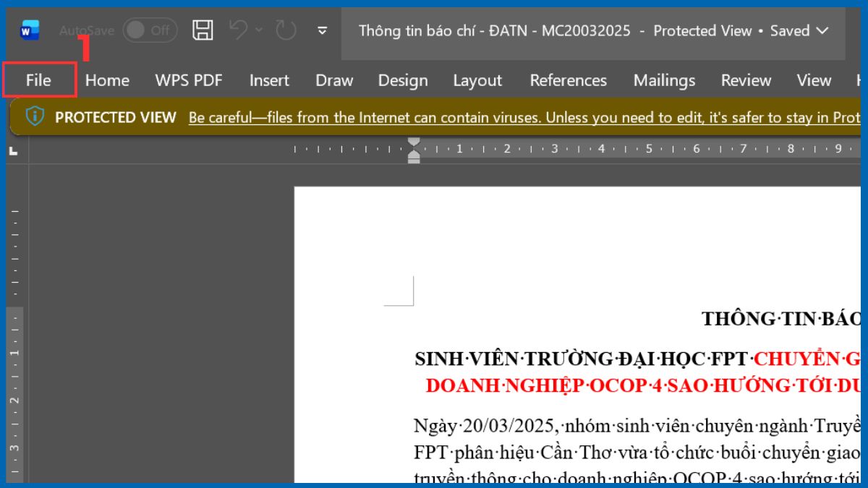
Task: Toggle AutoSave on
Action: click(150, 30)
